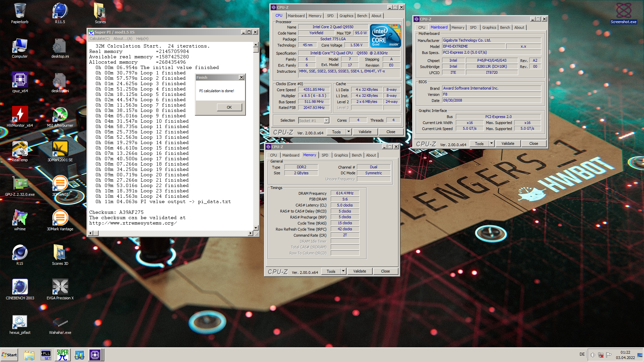This screenshot has height=362, width=644.
Task: Expand the Socket #1 selection dropdown
Action: (326, 120)
